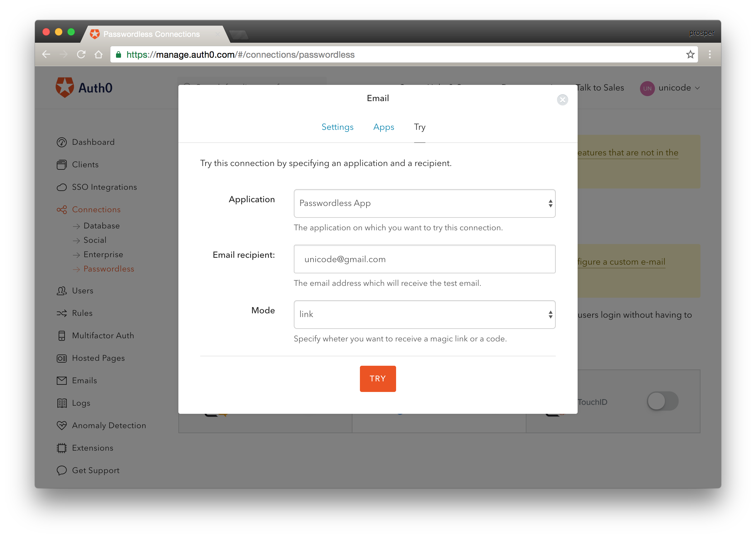Click the Anomaly Detection heart icon
This screenshot has height=538, width=756.
(61, 425)
